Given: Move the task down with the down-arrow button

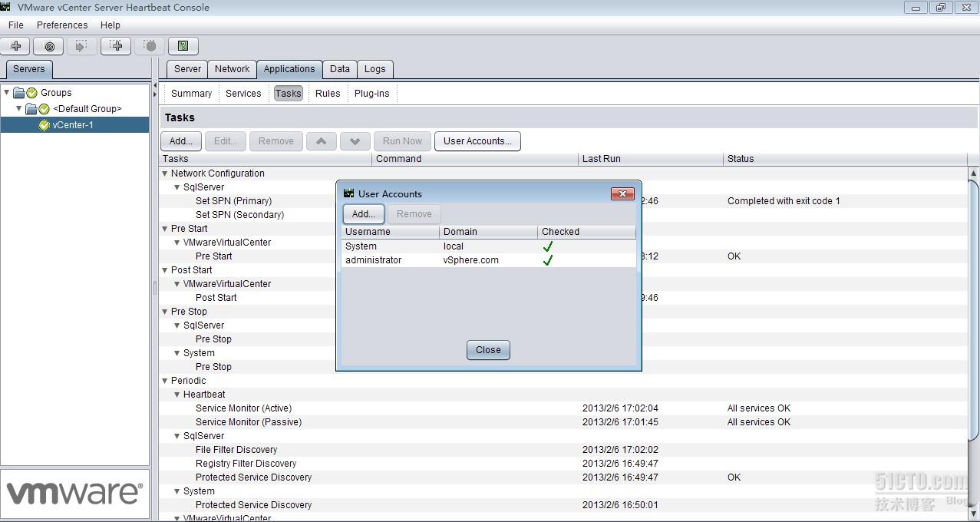Looking at the screenshot, I should click(x=355, y=141).
